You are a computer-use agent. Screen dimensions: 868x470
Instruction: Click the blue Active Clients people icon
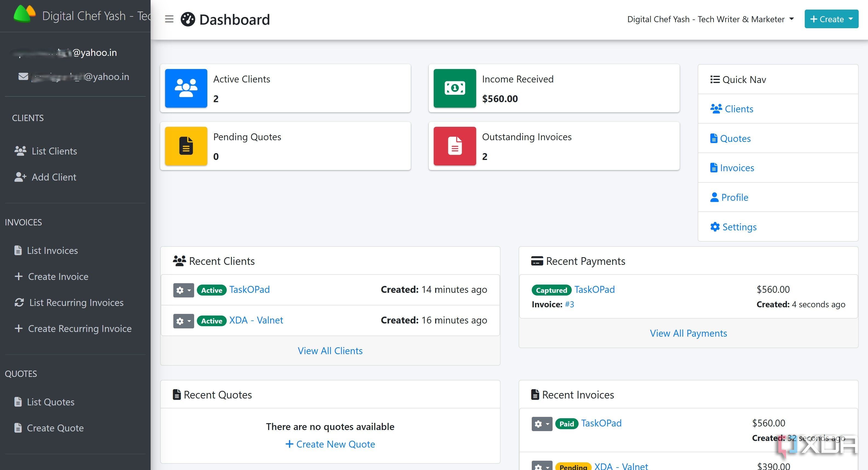pyautogui.click(x=186, y=88)
